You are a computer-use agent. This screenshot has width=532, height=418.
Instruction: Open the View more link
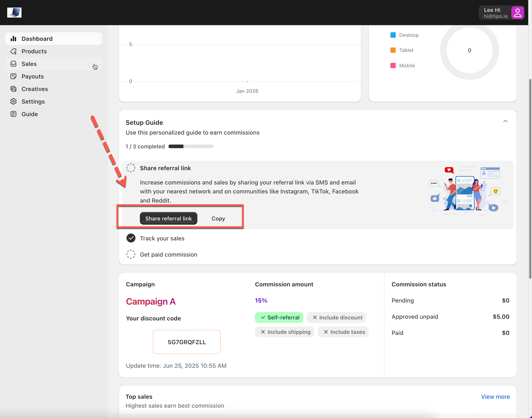coord(495,397)
